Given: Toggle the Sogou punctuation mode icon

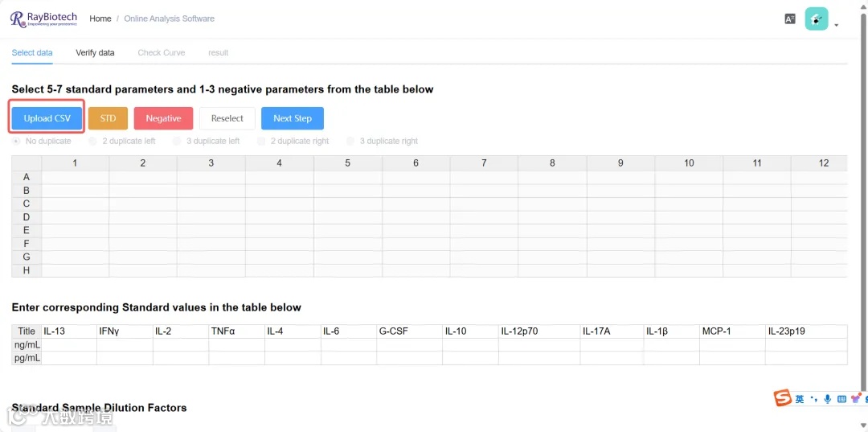Looking at the screenshot, I should point(814,399).
